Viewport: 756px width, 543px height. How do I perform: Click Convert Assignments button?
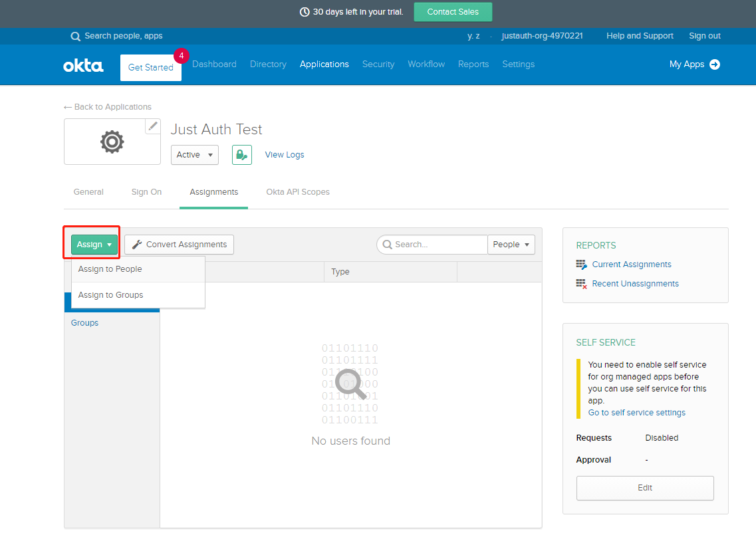180,245
